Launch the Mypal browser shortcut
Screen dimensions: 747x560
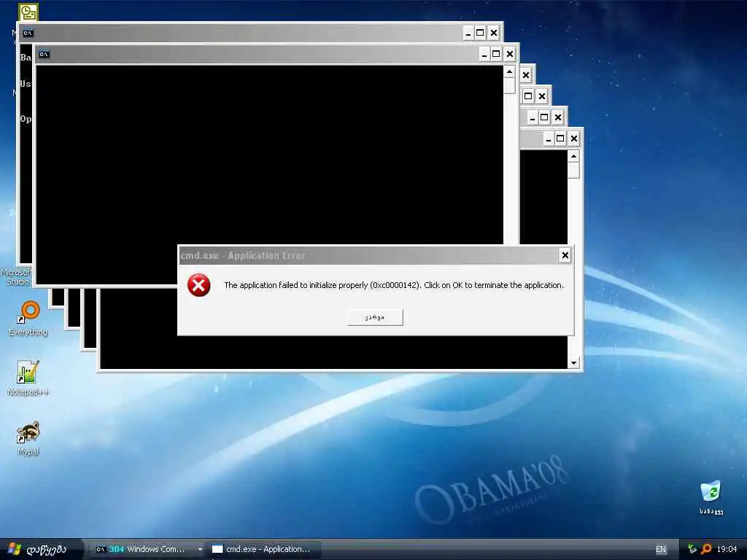point(28,438)
